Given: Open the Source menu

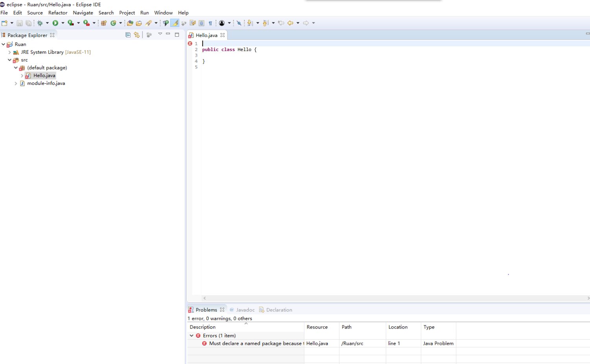Looking at the screenshot, I should click(35, 13).
